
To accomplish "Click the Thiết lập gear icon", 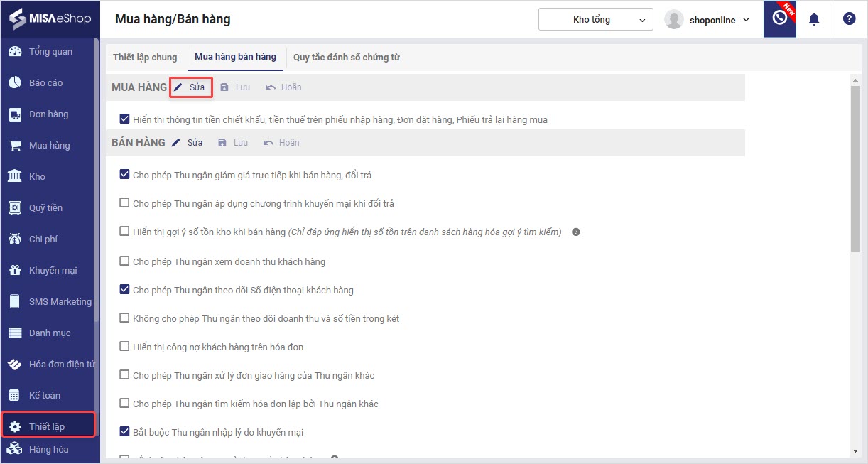I will click(14, 427).
